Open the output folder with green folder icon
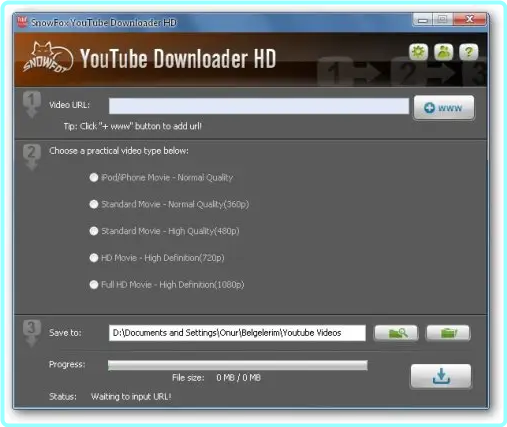Screen dimensions: 507x427 click(448, 333)
